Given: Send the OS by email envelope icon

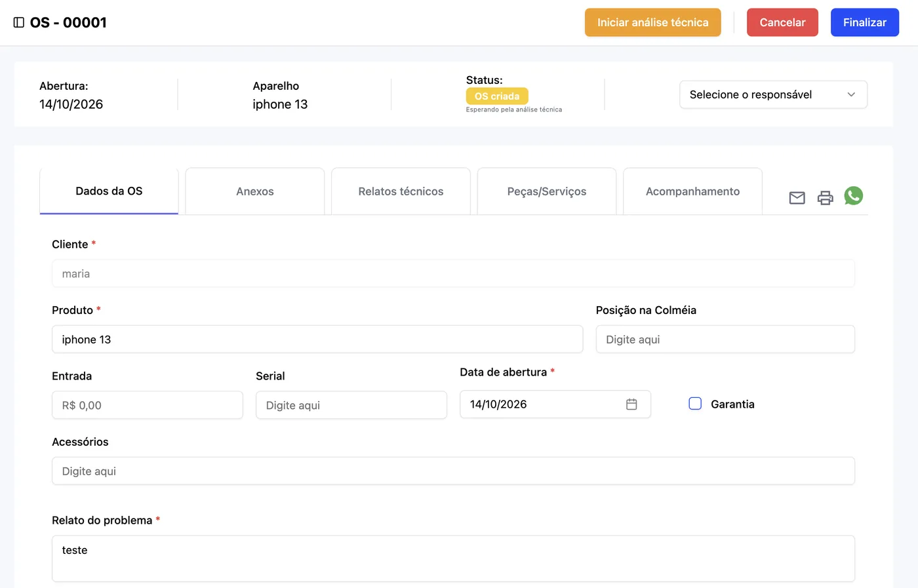Looking at the screenshot, I should pos(797,197).
